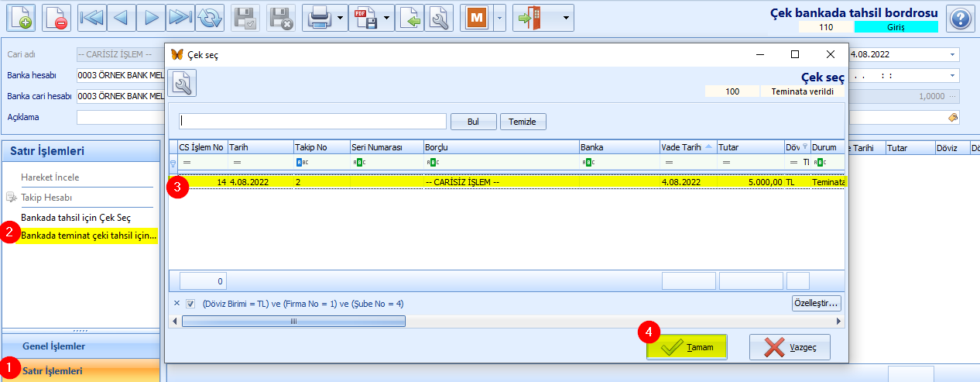Open the blue help question mark
The image size is (980, 382).
pos(960,17)
